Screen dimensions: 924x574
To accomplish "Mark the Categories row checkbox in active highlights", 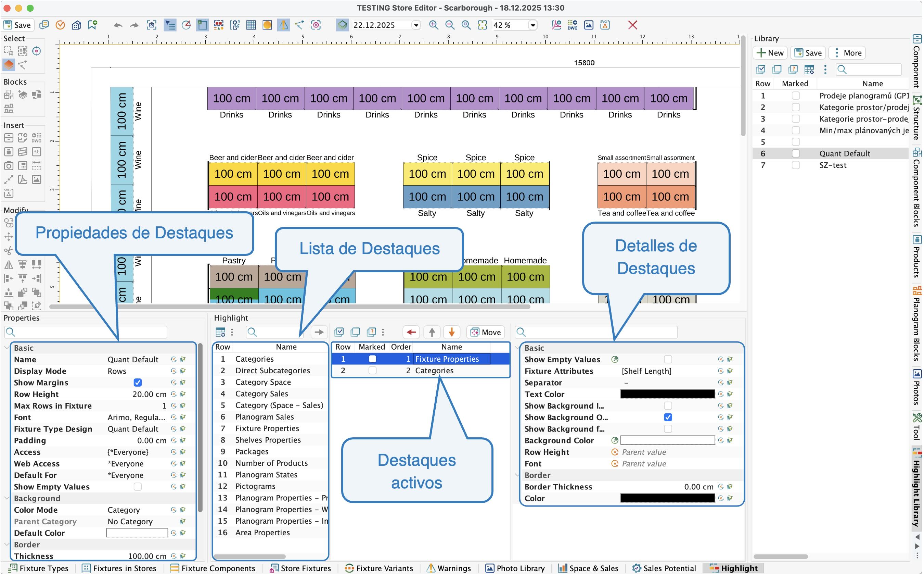I will click(x=372, y=371).
